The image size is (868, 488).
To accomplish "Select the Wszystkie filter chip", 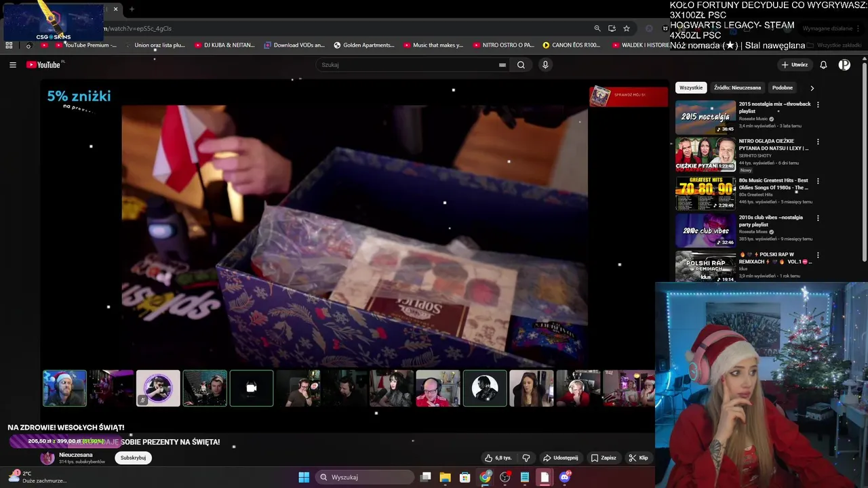I will 691,87.
